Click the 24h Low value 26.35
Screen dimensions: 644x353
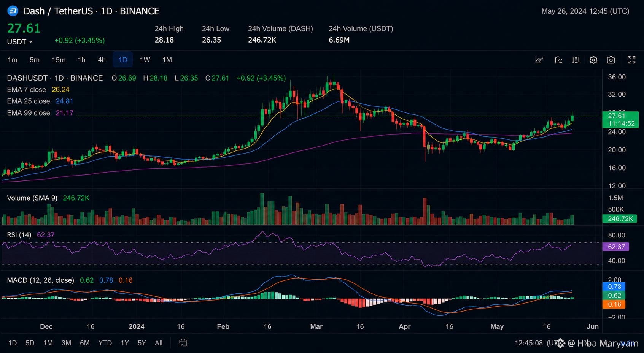click(211, 40)
